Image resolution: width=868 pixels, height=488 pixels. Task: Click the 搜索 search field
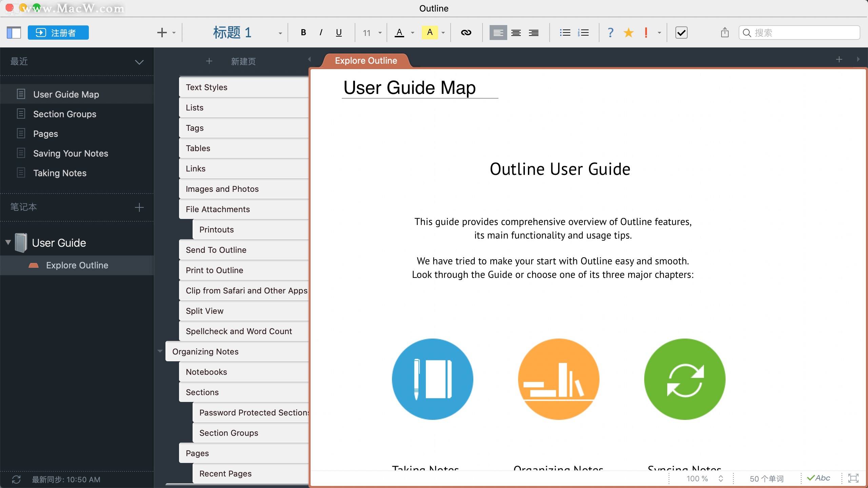(x=799, y=33)
